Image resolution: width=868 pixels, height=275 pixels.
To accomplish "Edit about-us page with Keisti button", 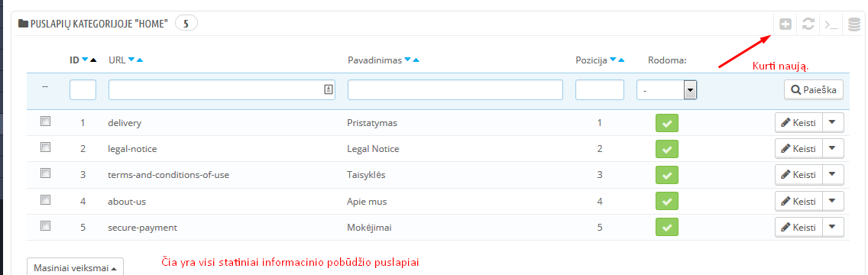I will (x=798, y=201).
